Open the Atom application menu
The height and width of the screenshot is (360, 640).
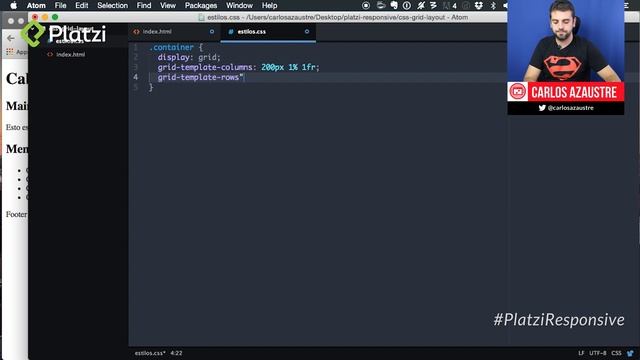[x=36, y=5]
